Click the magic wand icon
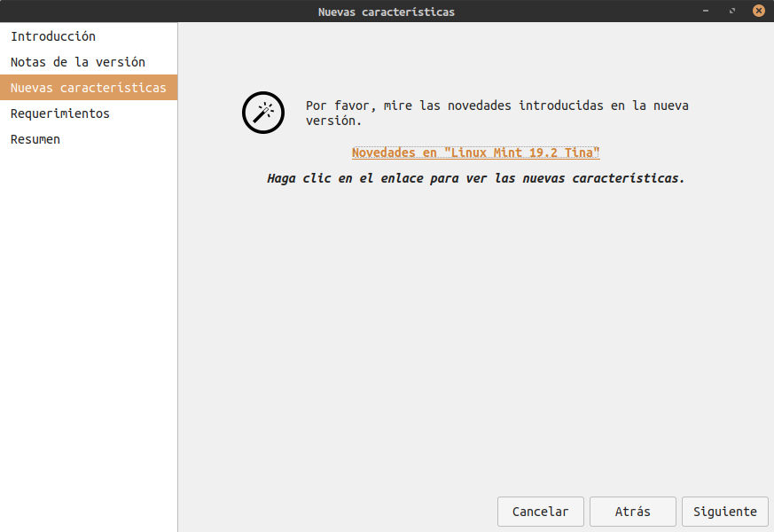This screenshot has width=774, height=532. tap(263, 113)
